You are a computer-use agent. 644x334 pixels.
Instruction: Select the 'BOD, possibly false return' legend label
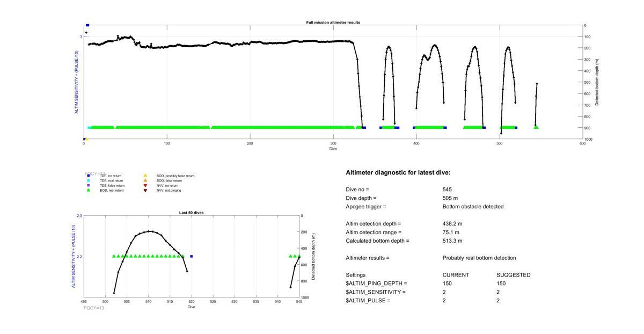175,176
